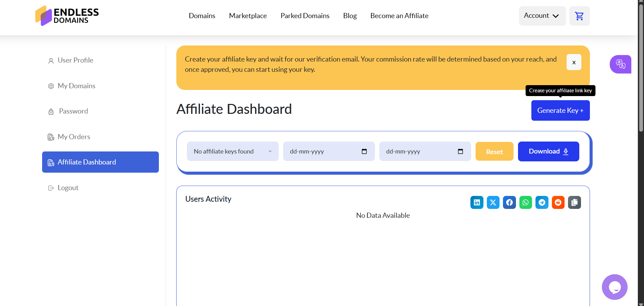The height and width of the screenshot is (306, 644).
Task: Share via Facebook icon
Action: tap(509, 202)
